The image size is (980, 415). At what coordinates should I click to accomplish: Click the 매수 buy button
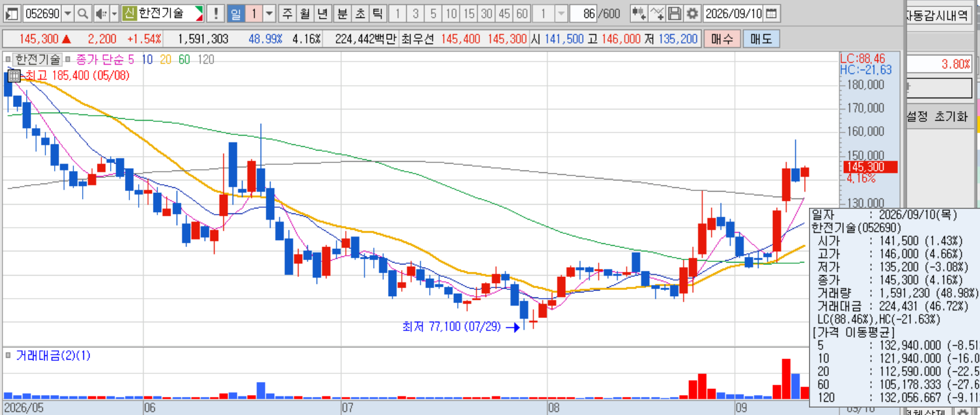pos(722,39)
